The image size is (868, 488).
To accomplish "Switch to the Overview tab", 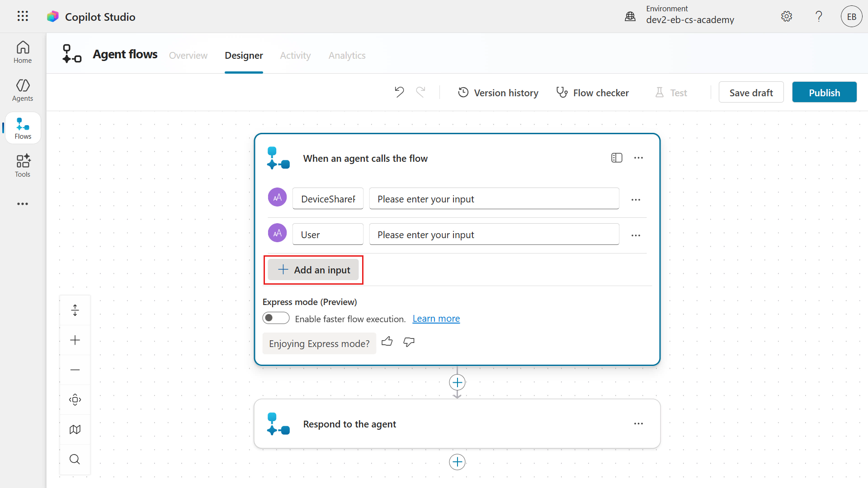I will [188, 55].
